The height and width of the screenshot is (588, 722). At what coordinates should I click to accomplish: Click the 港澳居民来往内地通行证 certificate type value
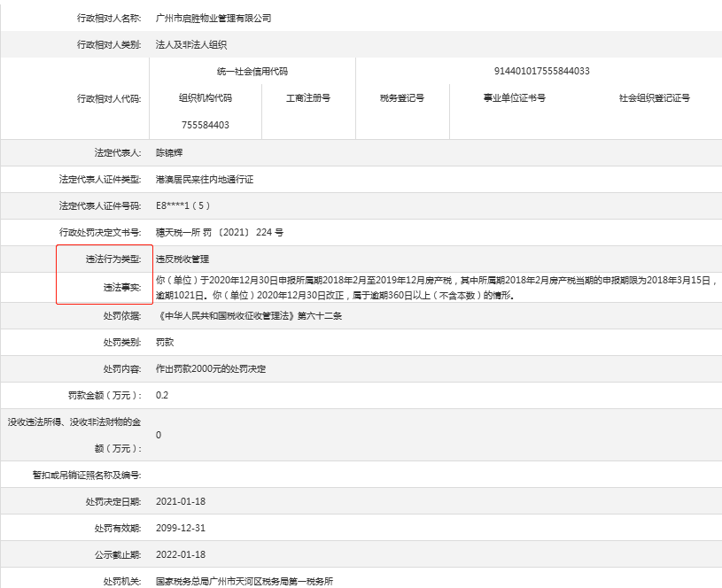point(205,180)
